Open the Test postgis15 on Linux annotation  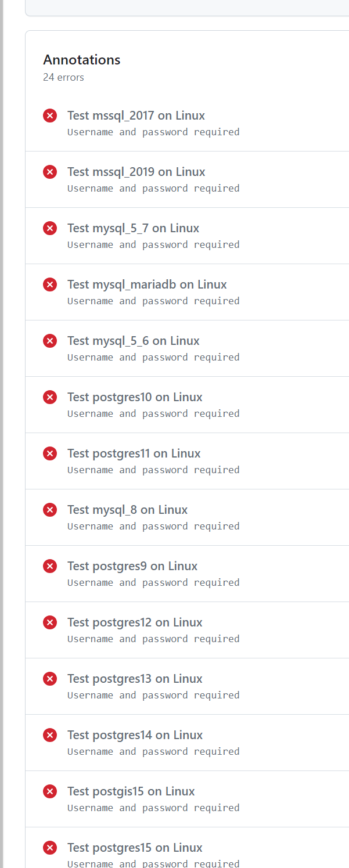point(131,791)
